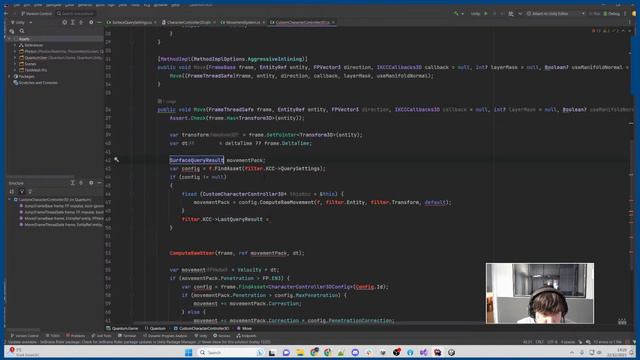The height and width of the screenshot is (360, 640).
Task: Open the Unity run configuration selector
Action: 475,13
